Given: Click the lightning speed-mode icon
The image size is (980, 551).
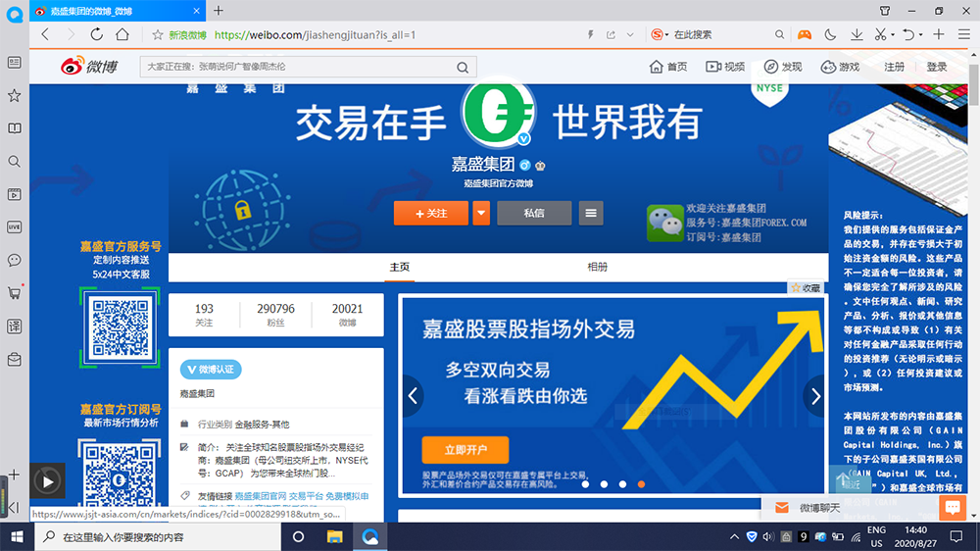Looking at the screenshot, I should [590, 35].
